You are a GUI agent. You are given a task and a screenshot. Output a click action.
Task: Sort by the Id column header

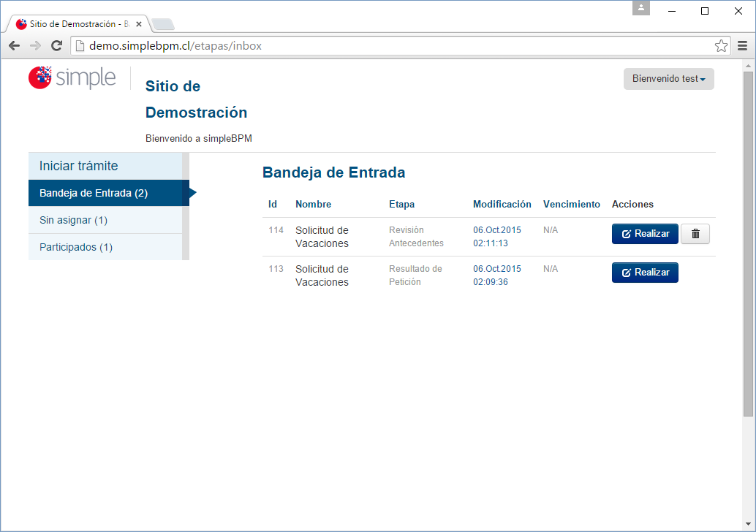pos(273,205)
